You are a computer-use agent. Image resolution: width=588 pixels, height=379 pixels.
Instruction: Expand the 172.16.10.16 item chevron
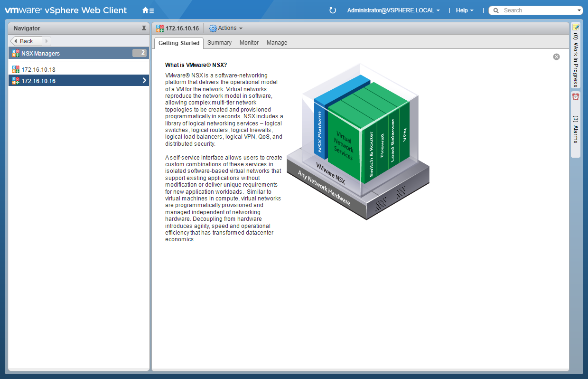144,81
